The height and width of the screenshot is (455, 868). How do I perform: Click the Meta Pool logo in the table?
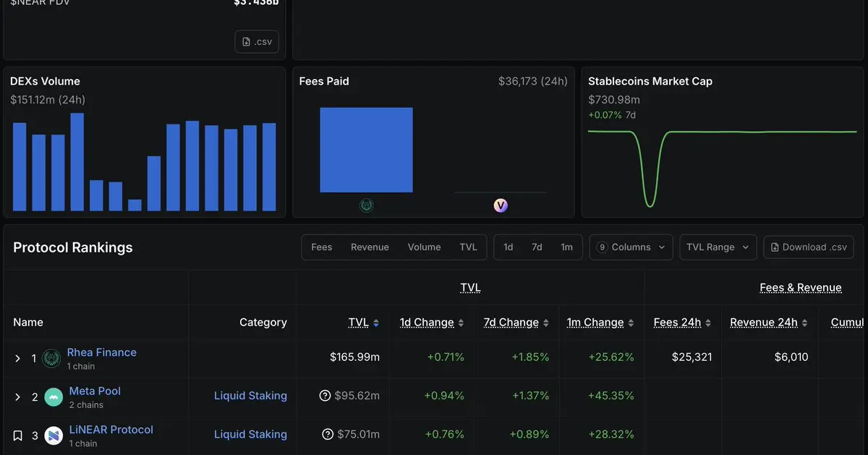click(54, 397)
